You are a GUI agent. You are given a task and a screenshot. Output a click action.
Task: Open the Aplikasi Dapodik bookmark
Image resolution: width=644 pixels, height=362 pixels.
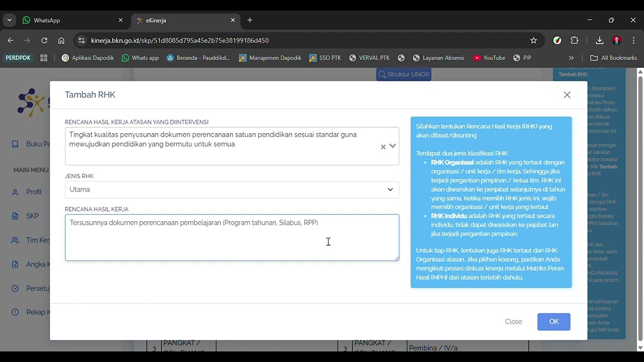(88, 58)
